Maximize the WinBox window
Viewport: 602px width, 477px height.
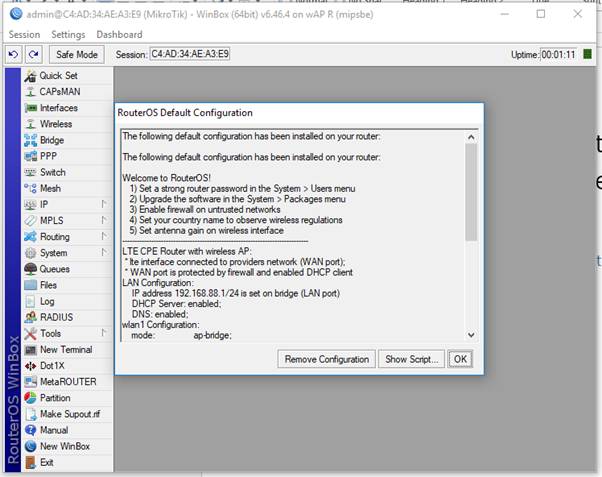click(541, 14)
